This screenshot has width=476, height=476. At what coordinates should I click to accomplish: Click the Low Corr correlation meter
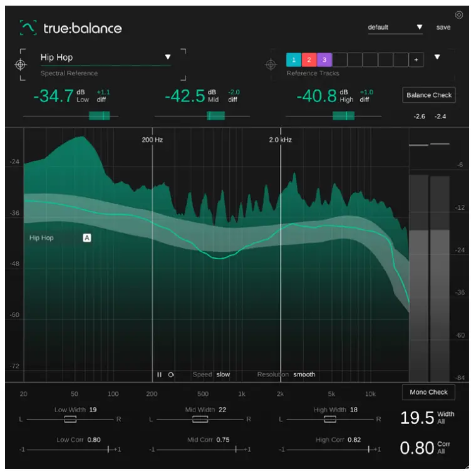pyautogui.click(x=70, y=449)
